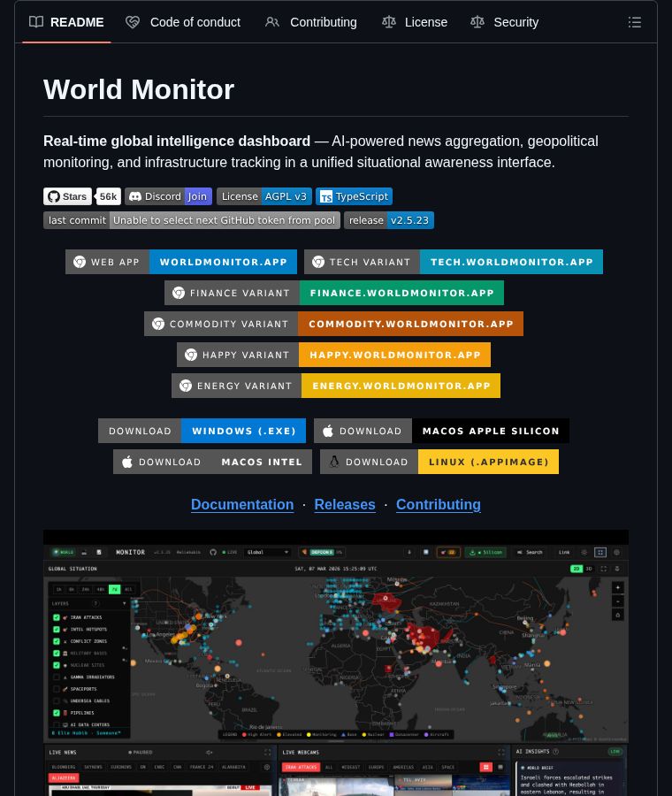Image resolution: width=672 pixels, height=796 pixels.
Task: Click the scales icon beside Security tab
Action: pyautogui.click(x=477, y=22)
